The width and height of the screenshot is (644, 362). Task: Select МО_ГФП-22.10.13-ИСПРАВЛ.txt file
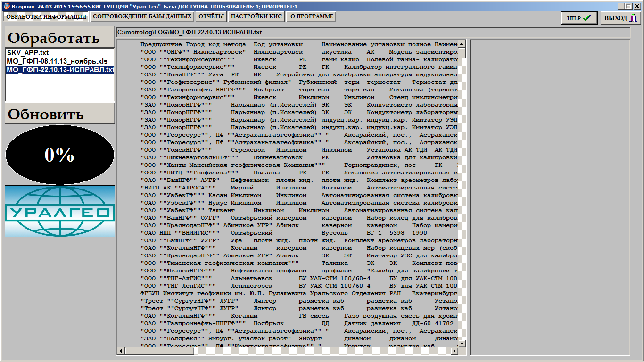point(60,70)
